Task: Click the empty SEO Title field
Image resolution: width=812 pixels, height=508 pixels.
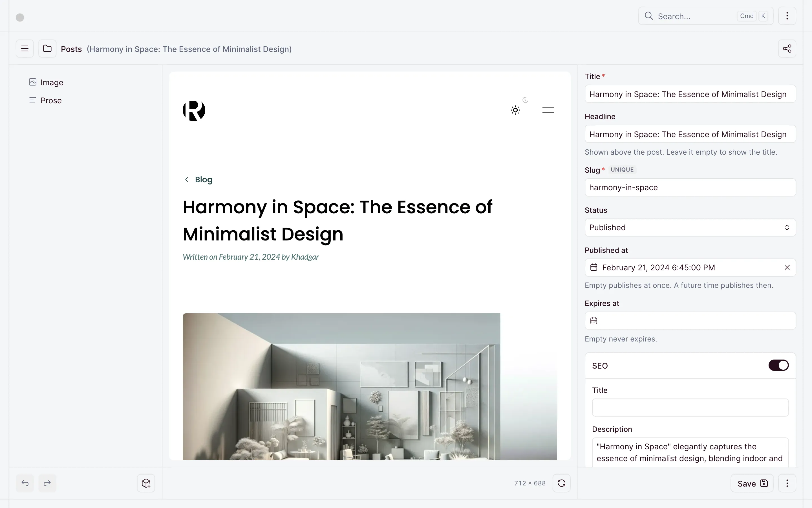Action: pyautogui.click(x=690, y=408)
